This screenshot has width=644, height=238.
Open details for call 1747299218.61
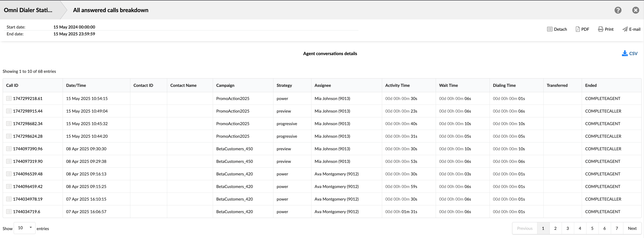coord(9,98)
